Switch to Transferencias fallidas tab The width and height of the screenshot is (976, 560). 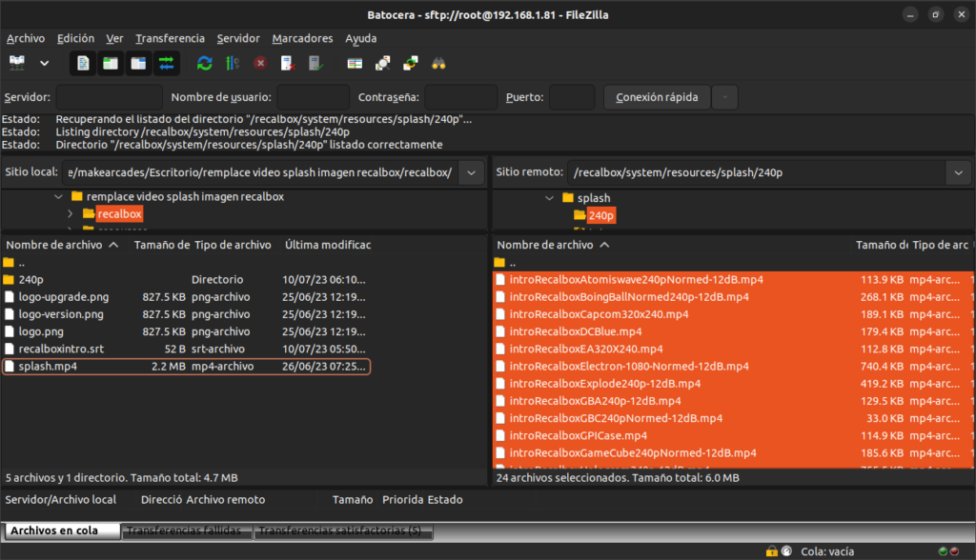pyautogui.click(x=187, y=530)
